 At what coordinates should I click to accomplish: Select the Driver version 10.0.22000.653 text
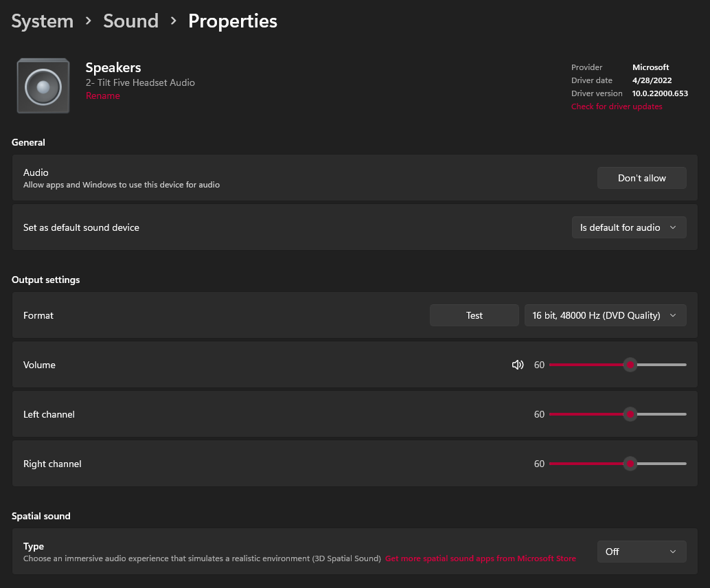[660, 93]
